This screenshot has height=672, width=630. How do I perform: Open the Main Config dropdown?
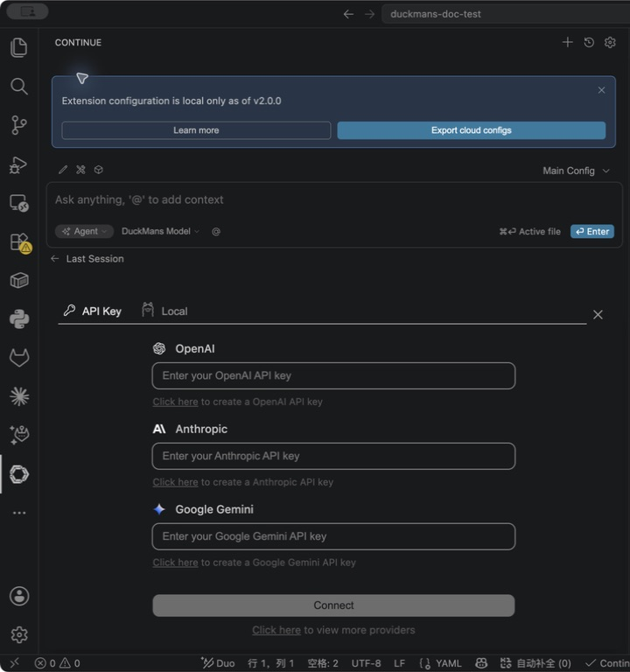click(576, 171)
